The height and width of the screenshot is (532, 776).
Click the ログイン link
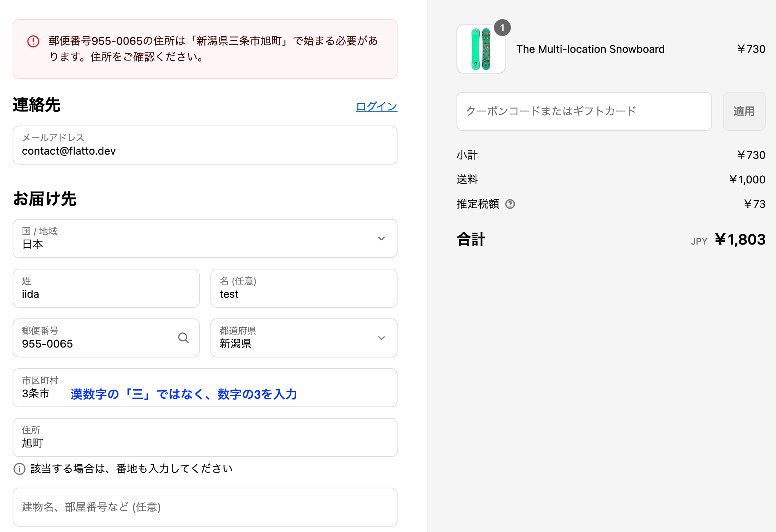point(377,106)
